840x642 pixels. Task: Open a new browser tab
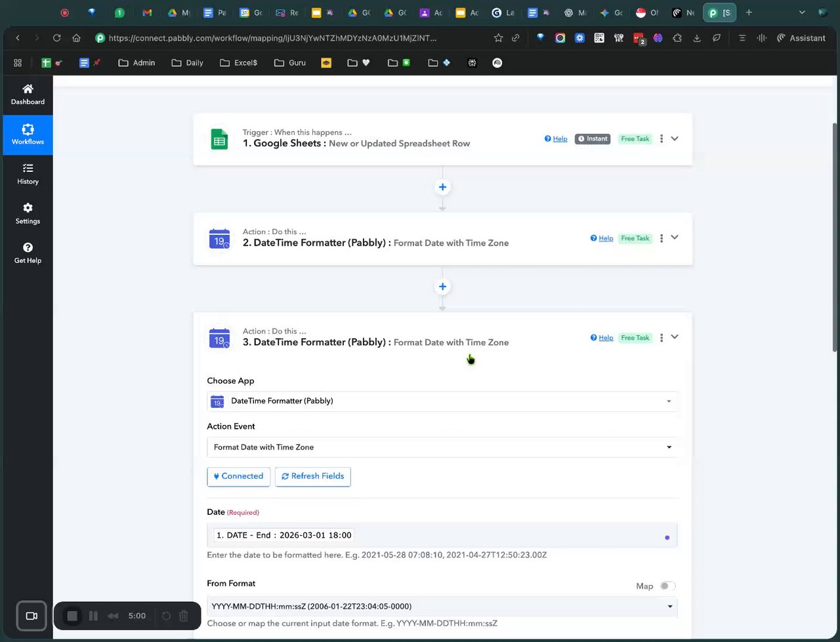749,12
